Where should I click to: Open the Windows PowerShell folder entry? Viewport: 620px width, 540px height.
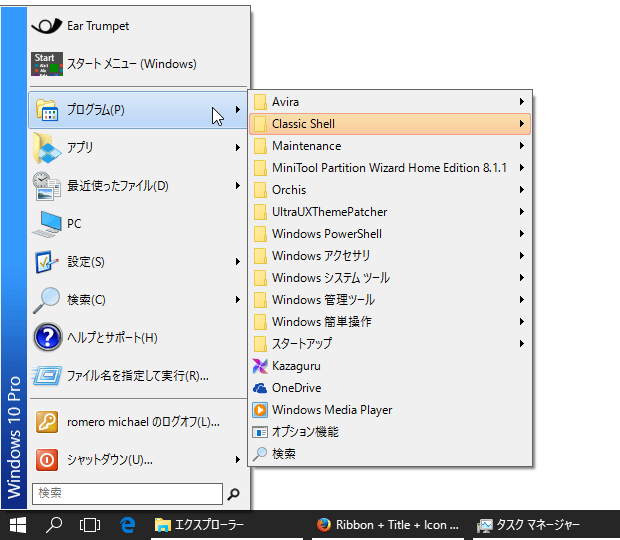390,234
